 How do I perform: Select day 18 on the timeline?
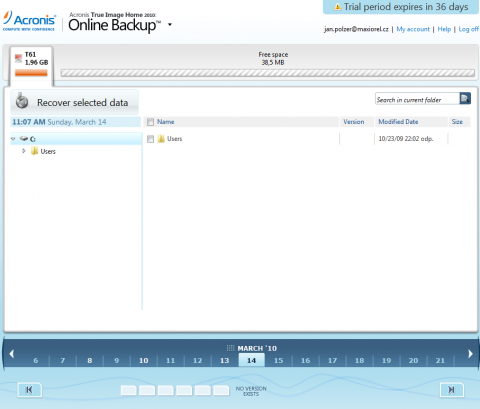click(x=360, y=360)
